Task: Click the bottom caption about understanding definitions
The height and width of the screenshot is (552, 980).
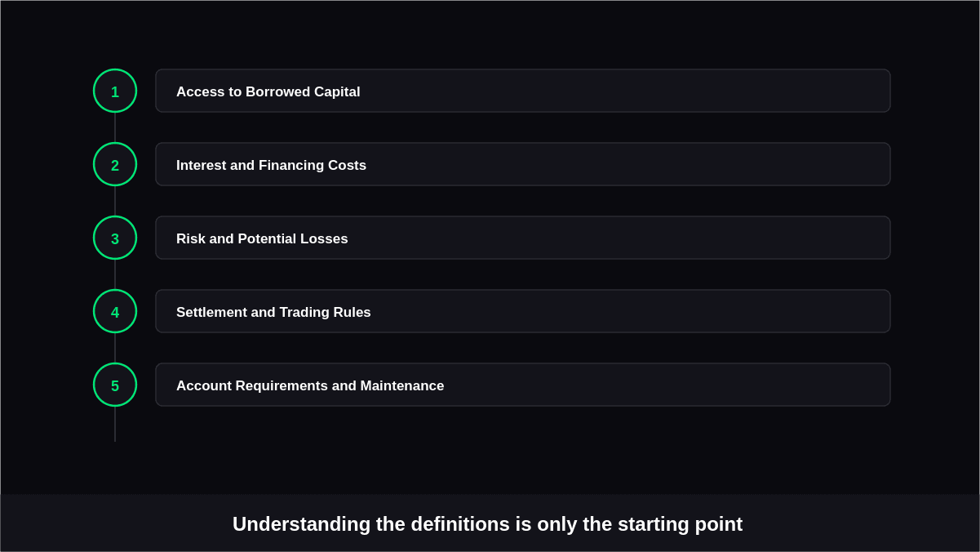Action: point(488,524)
